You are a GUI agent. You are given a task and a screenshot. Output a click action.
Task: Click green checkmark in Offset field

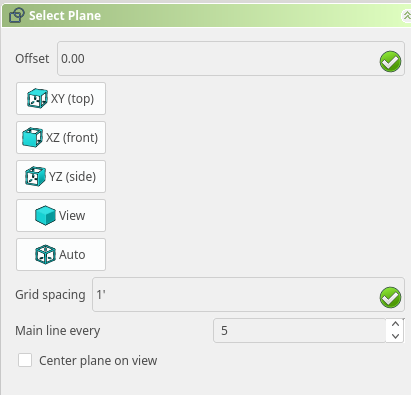(x=390, y=61)
